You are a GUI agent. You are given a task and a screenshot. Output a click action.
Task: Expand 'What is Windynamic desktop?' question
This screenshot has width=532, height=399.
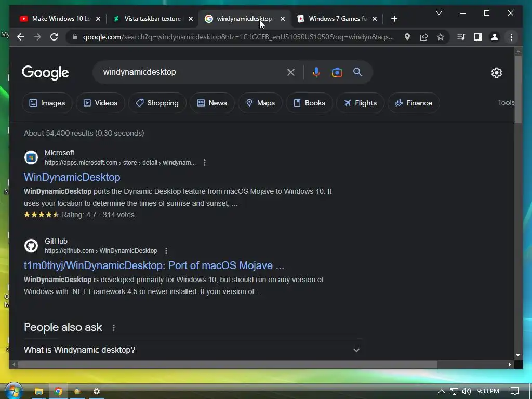click(193, 350)
